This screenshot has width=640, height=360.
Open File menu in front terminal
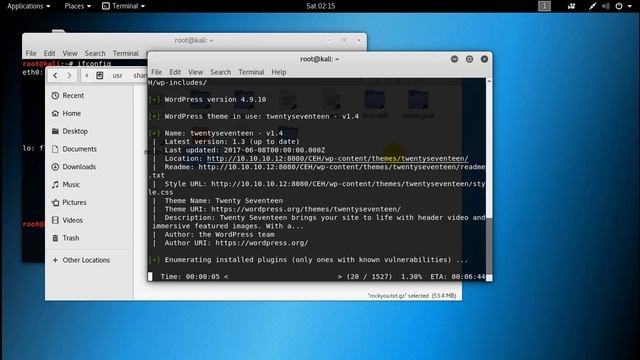pyautogui.click(x=157, y=72)
